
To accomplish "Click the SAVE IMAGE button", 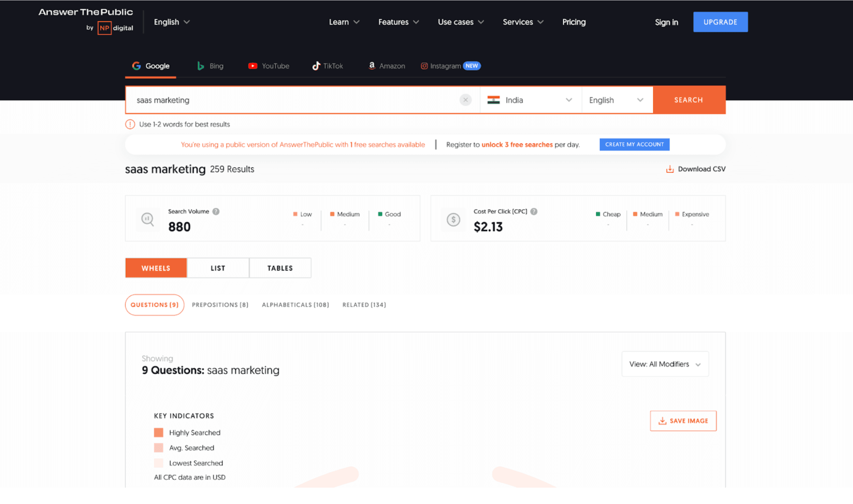I will tap(683, 421).
